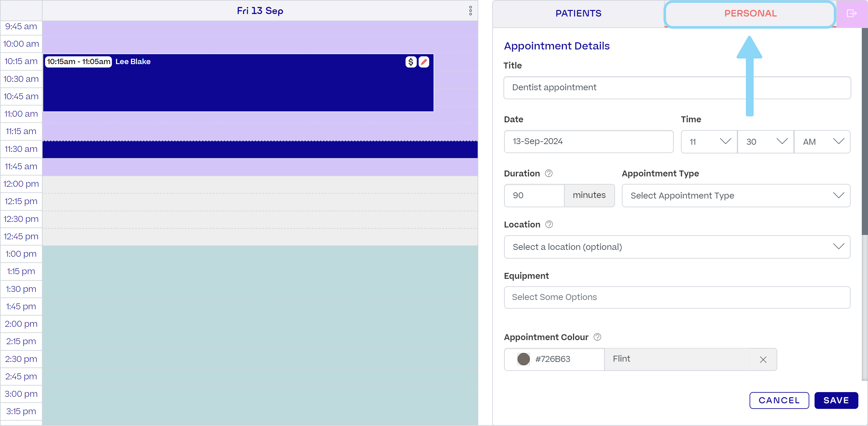The width and height of the screenshot is (868, 426).
Task: Open the minutes dropdown showing 30
Action: point(765,142)
